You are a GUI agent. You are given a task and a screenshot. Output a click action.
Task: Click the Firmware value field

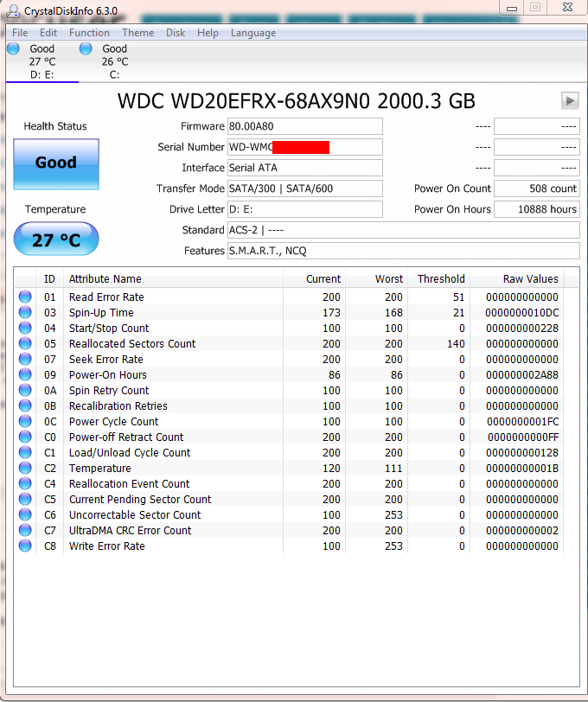304,126
